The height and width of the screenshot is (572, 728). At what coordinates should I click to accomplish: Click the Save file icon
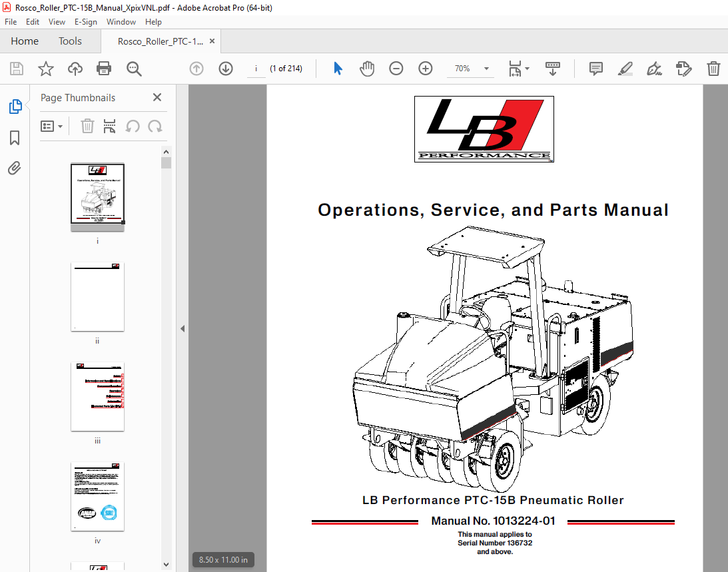(x=17, y=69)
